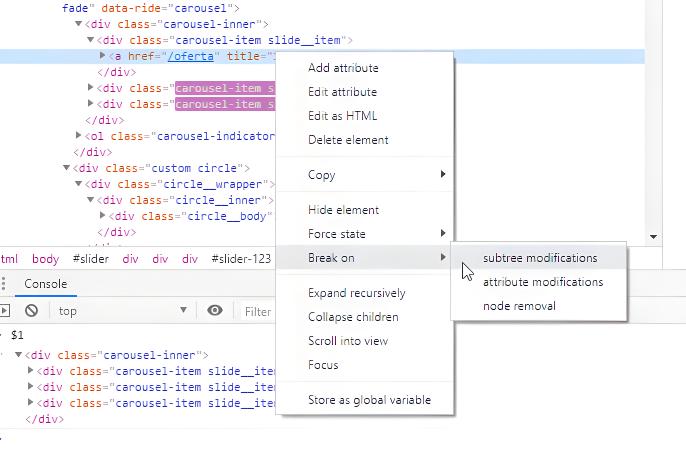Collapse the carousel-inner div in Elements
The width and height of the screenshot is (686, 476).
79,23
